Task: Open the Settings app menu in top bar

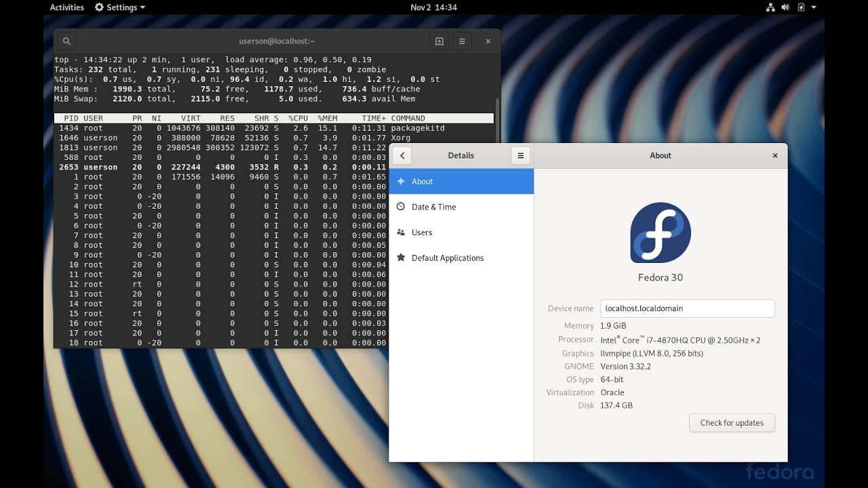Action: tap(120, 7)
